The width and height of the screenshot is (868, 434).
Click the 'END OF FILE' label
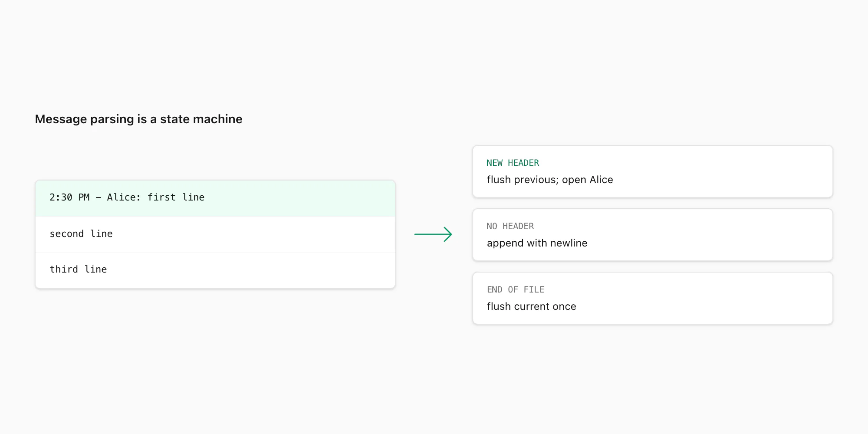click(x=515, y=289)
